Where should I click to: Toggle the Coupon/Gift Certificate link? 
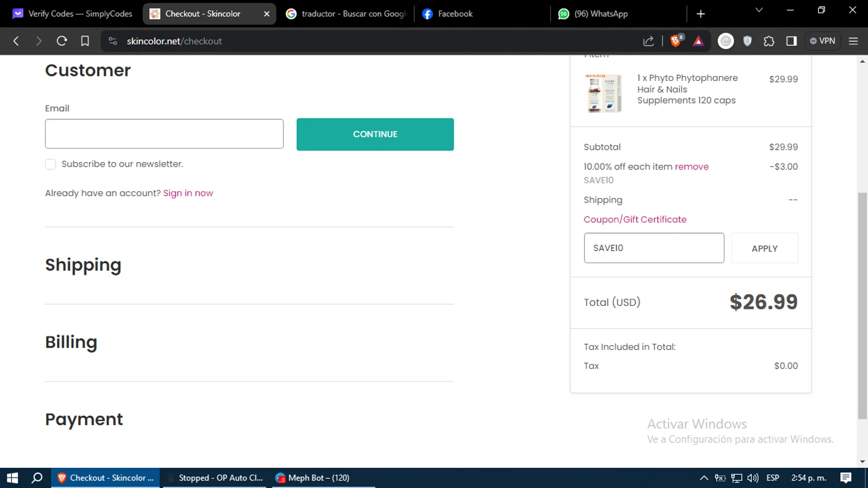635,219
